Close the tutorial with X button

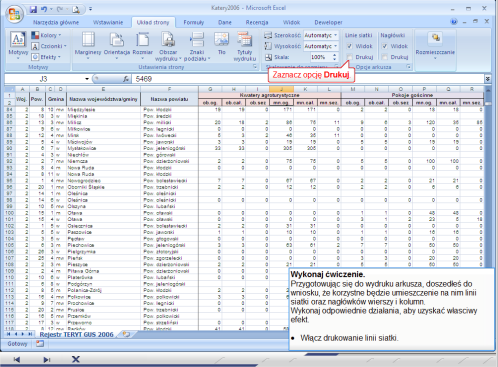pos(76,359)
